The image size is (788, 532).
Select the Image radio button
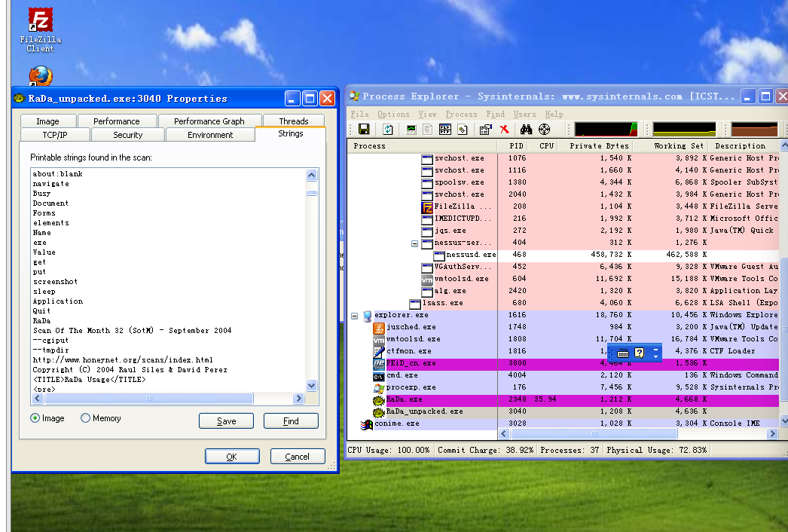(x=35, y=418)
